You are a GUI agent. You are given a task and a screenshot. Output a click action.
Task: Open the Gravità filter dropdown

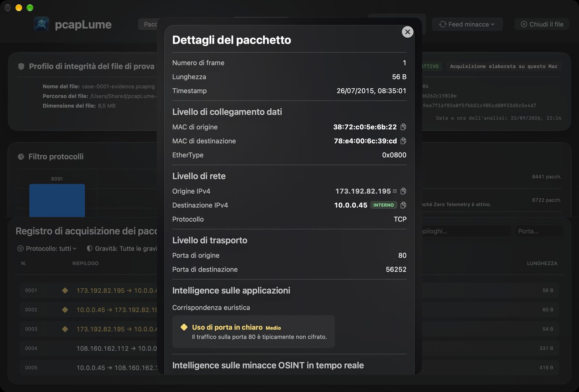(x=122, y=249)
